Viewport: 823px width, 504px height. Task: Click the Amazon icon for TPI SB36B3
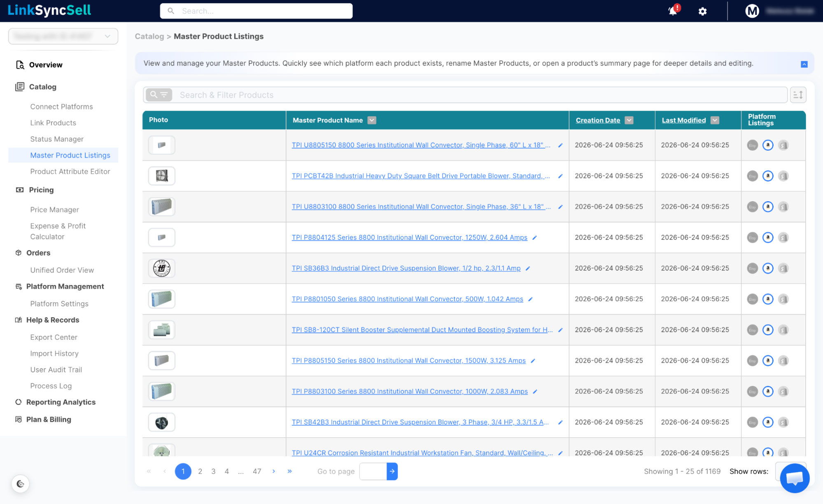[x=768, y=268]
